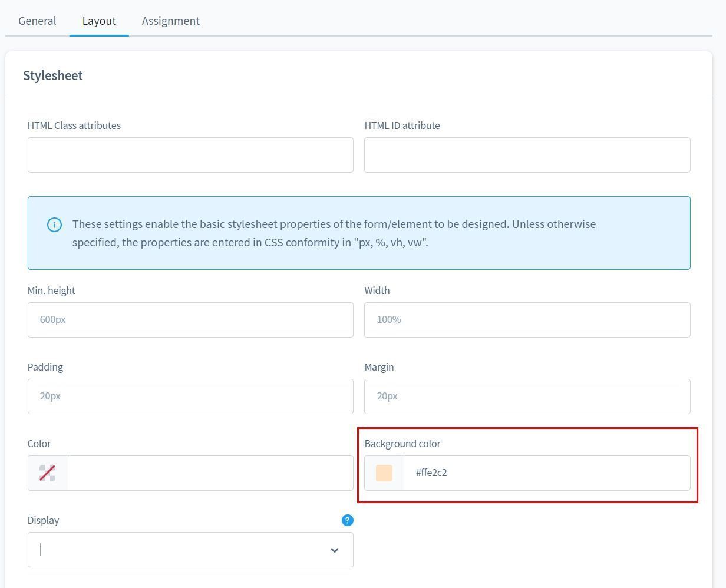Click the Background color label
This screenshot has height=588, width=726.
pyautogui.click(x=402, y=444)
